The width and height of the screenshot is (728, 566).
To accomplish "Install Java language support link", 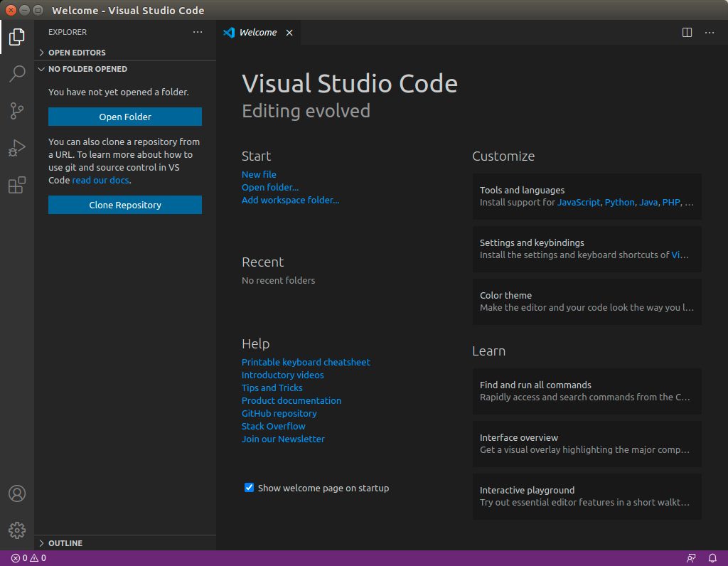I will pyautogui.click(x=648, y=203).
